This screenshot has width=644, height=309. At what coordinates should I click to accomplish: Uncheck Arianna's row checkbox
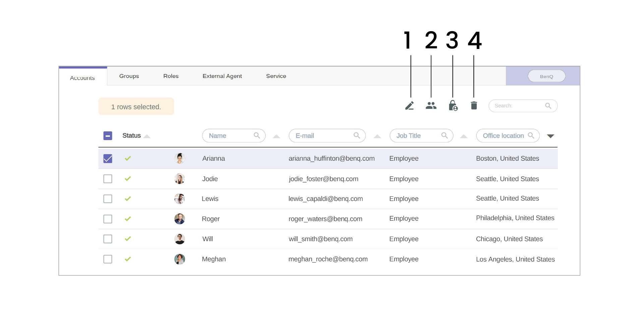(x=108, y=159)
